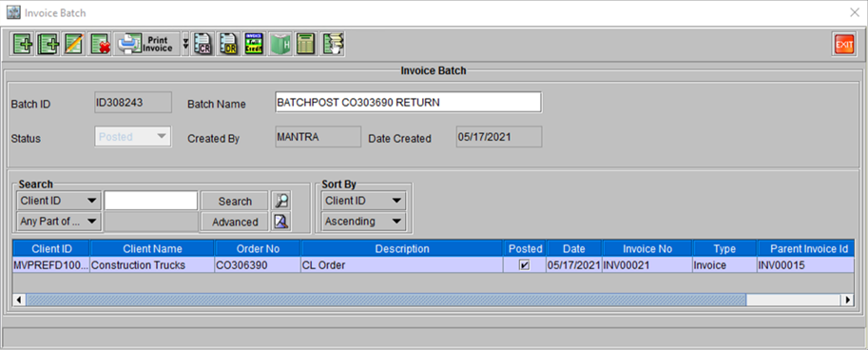Click the Date Created field

tap(499, 136)
